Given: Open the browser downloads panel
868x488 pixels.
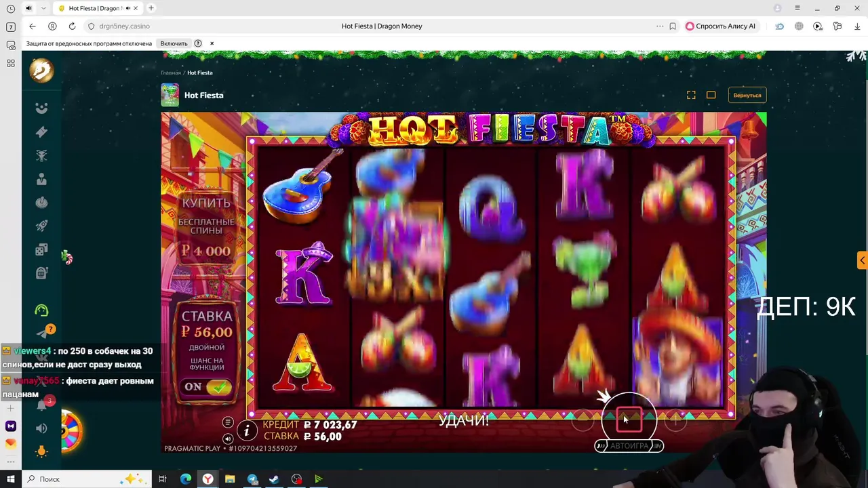Looking at the screenshot, I should pos(856,26).
